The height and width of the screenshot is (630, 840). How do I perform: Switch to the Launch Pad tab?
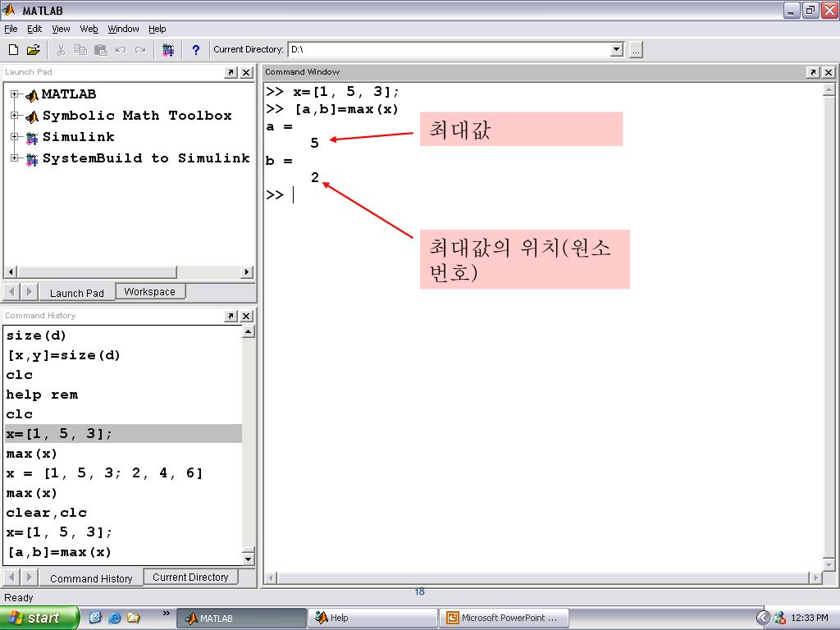[x=76, y=293]
